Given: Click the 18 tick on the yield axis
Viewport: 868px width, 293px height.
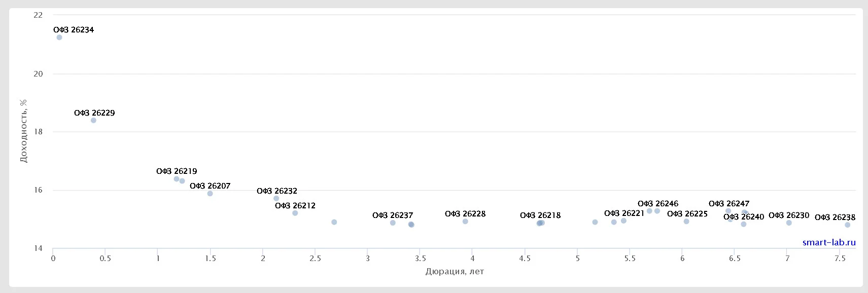Looking at the screenshot, I should pyautogui.click(x=38, y=132).
